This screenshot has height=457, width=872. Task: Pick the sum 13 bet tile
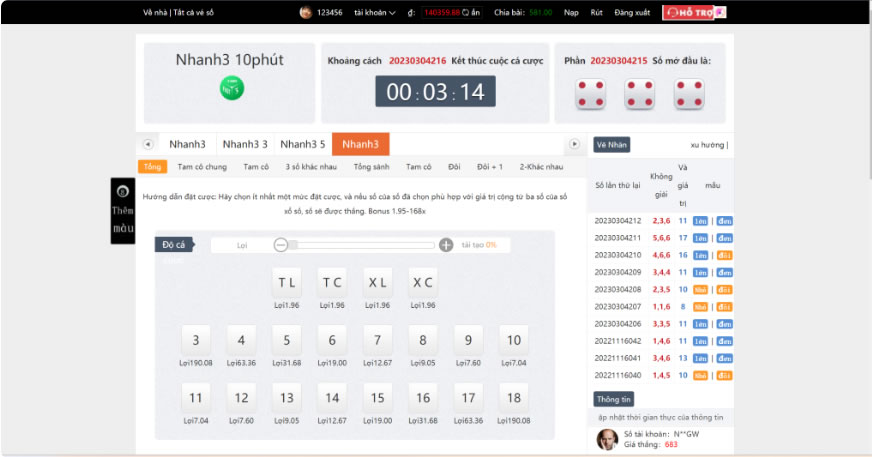coord(286,398)
